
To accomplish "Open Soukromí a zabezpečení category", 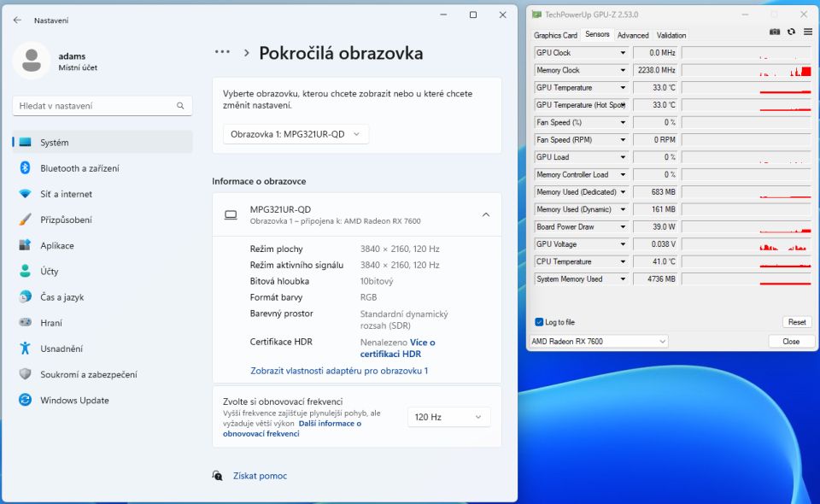I will click(x=102, y=374).
